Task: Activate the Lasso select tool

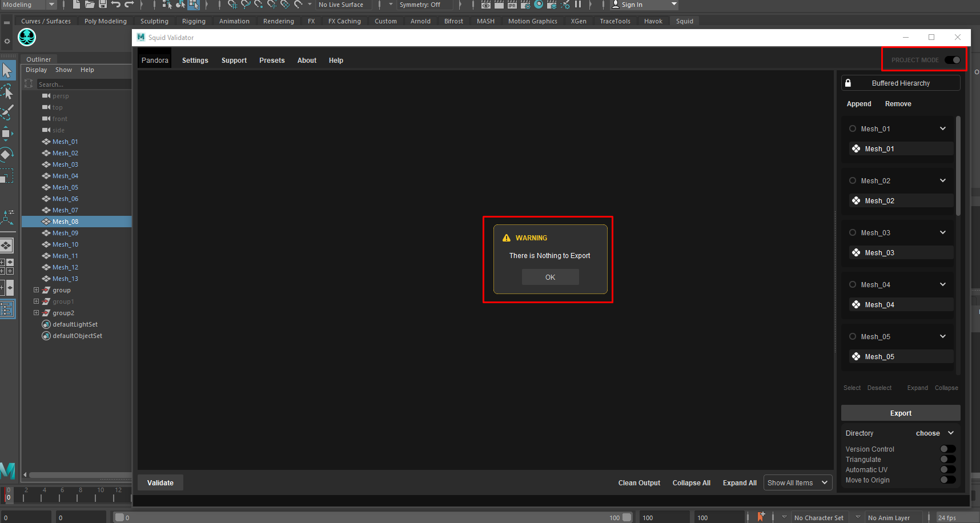Action: click(7, 91)
